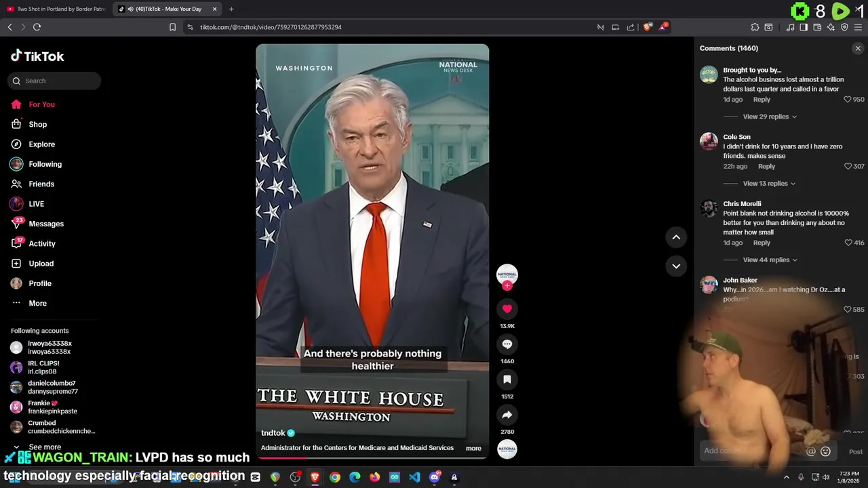Open IRL CLIPS! followed account
This screenshot has height=488, width=868.
(35, 367)
